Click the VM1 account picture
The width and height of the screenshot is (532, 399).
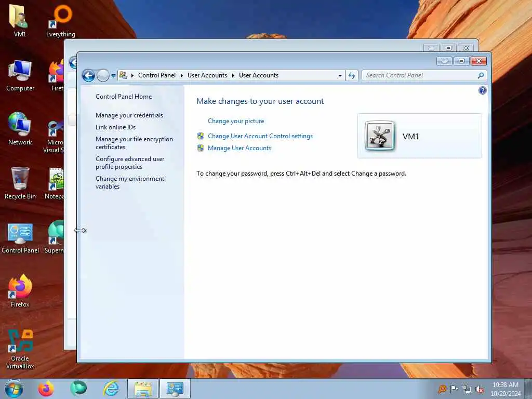[x=380, y=136]
